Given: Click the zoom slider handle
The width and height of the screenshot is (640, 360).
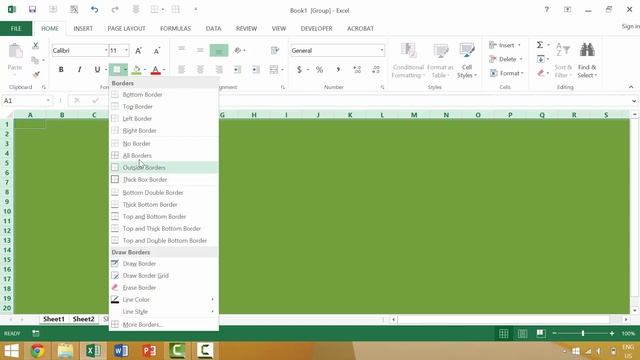Looking at the screenshot, I should (x=583, y=333).
